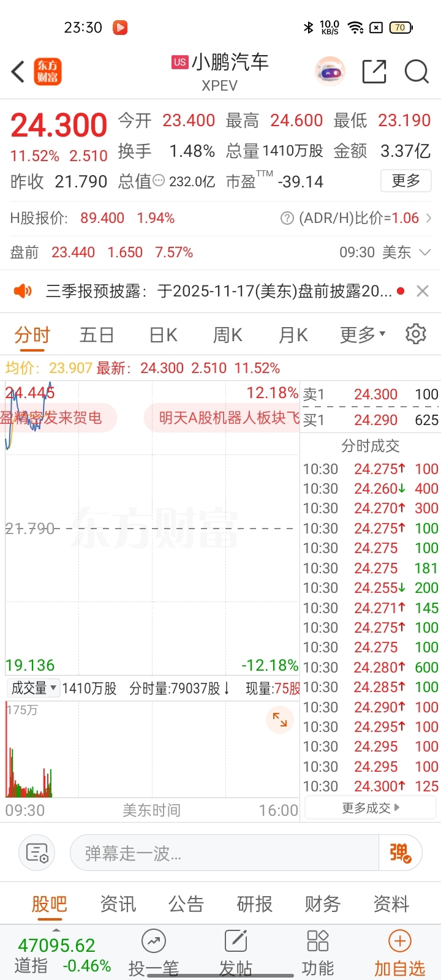This screenshot has width=441, height=980.
Task: Tap the back arrow at top left
Action: [x=18, y=72]
